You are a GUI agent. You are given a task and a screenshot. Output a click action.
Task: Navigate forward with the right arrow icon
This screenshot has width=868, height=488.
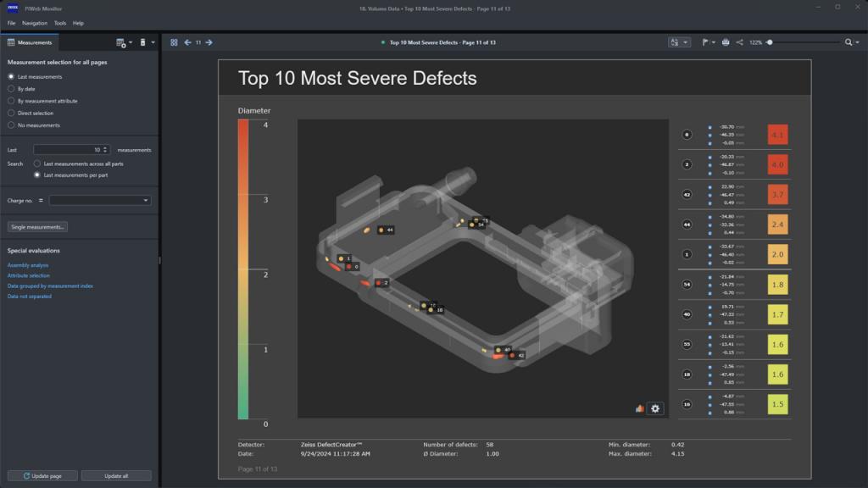click(x=208, y=41)
